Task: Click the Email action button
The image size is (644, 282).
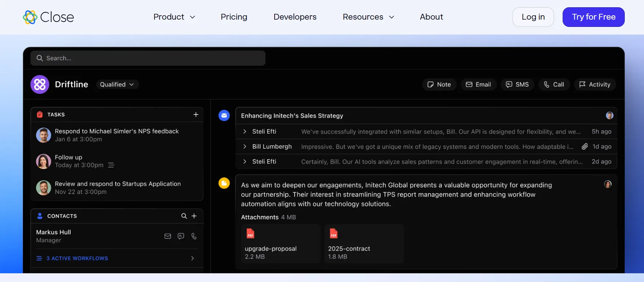Action: pos(478,84)
